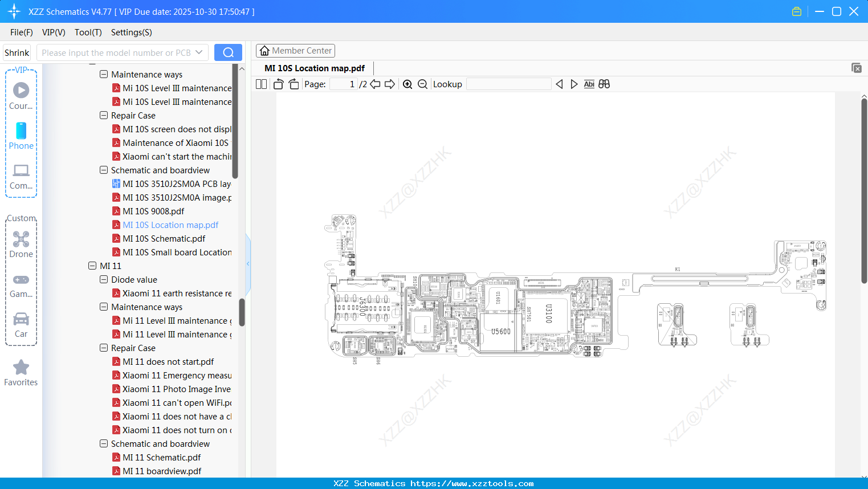Collapse the Repair Case tree section
Viewport: 868px width, 489px height.
[x=104, y=115]
